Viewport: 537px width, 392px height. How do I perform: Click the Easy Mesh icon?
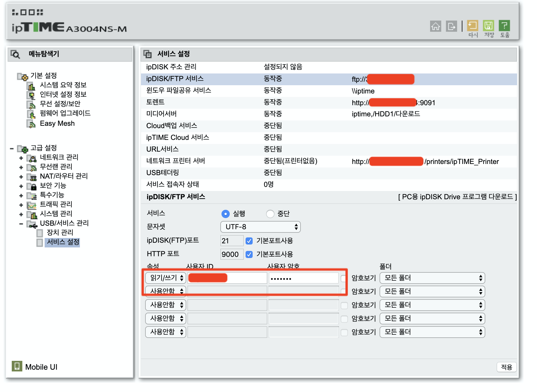(31, 124)
